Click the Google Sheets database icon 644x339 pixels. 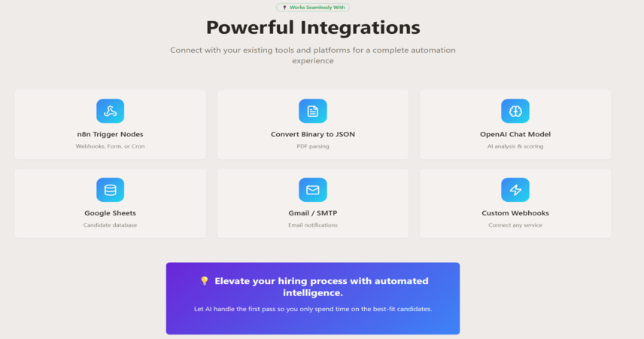click(x=110, y=190)
